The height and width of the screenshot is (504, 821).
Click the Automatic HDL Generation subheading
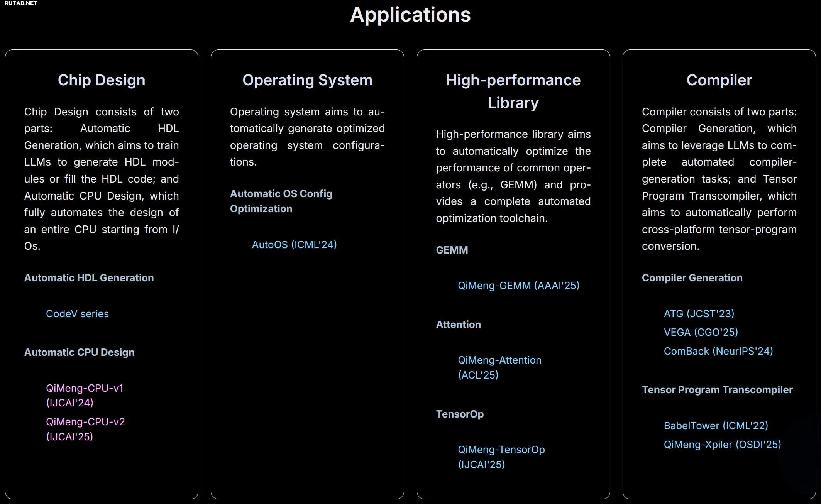coord(89,278)
